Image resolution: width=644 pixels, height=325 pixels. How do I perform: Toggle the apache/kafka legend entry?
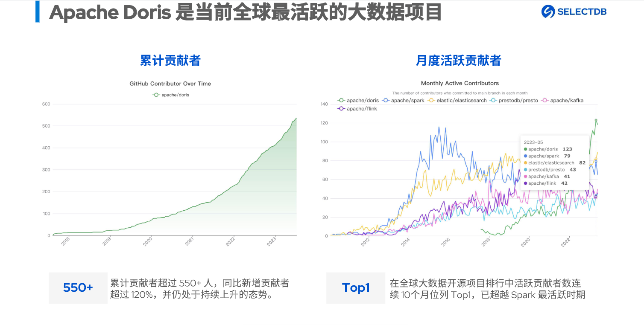pos(562,100)
